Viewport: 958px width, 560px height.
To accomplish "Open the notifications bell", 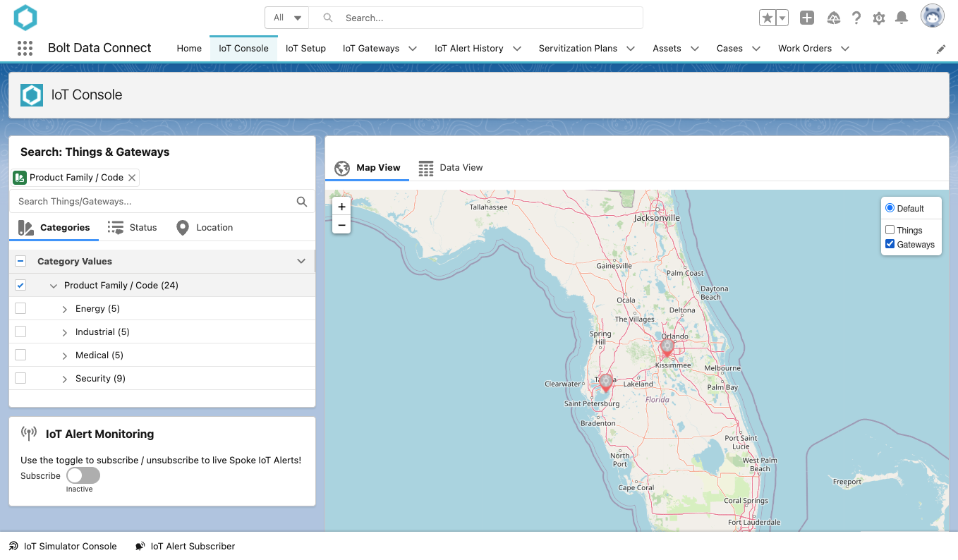I will click(x=901, y=18).
